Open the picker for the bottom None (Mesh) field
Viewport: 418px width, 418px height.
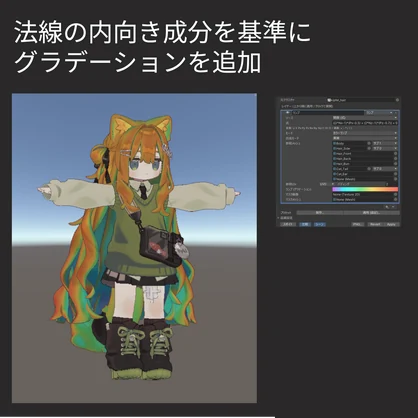(396, 199)
